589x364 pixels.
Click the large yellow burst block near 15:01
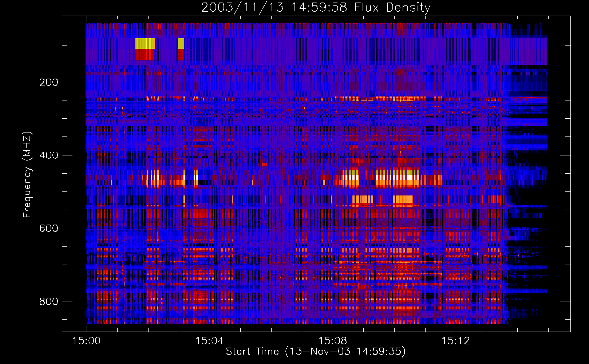[145, 43]
